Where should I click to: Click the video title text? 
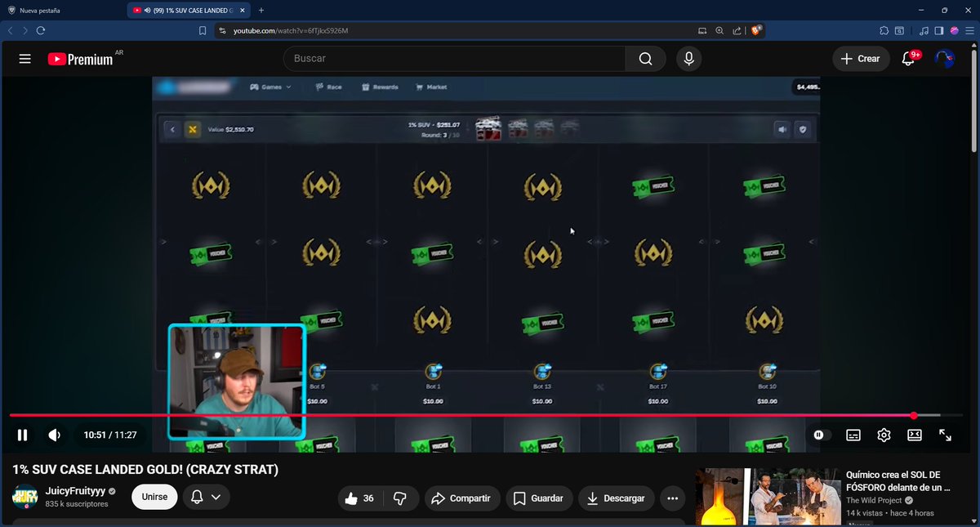point(145,470)
